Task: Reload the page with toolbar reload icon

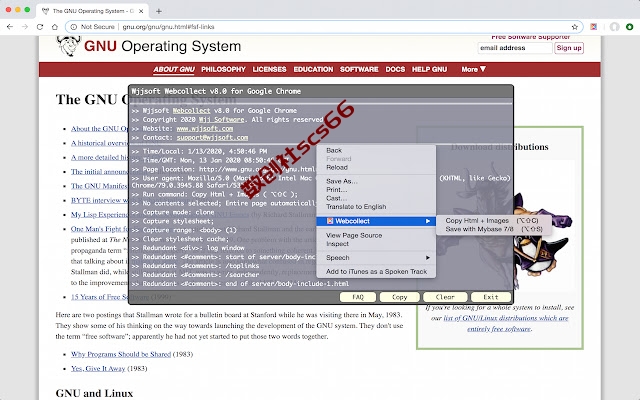Action: coord(40,27)
